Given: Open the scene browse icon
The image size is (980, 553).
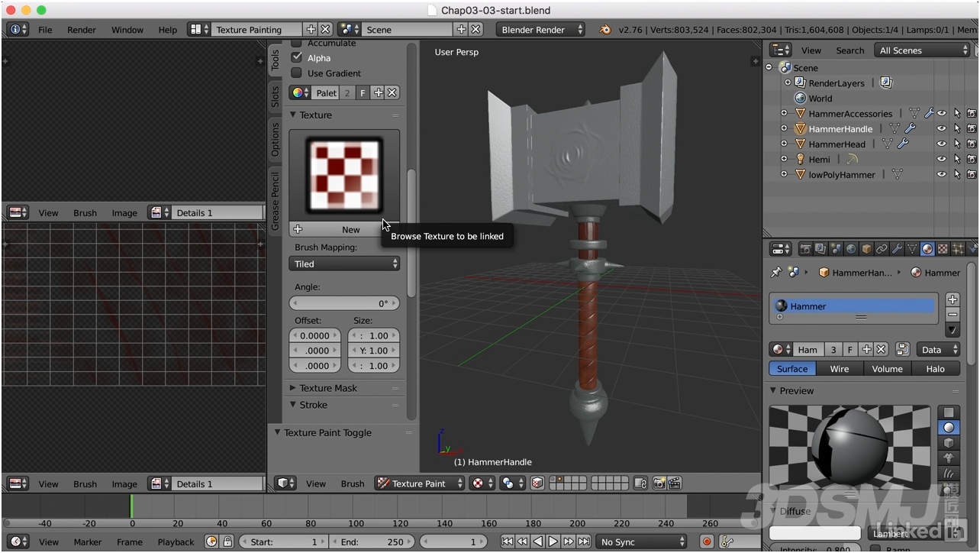Looking at the screenshot, I should (x=350, y=30).
